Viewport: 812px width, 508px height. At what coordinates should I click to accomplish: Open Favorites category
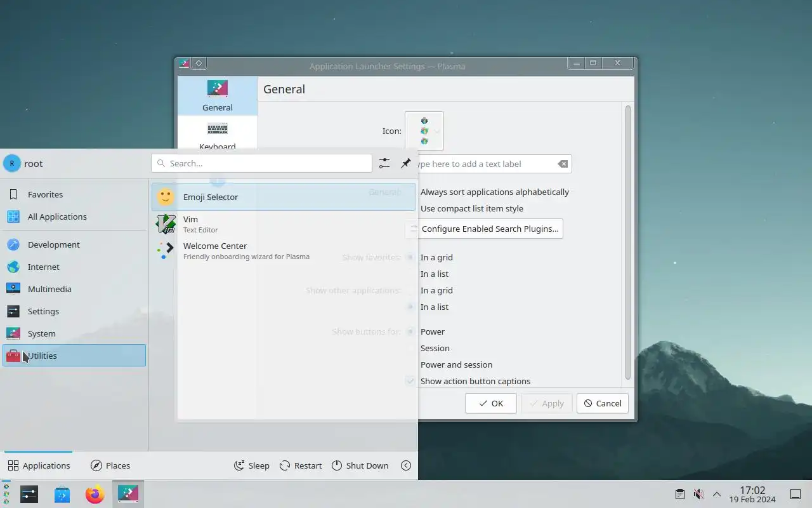[x=74, y=194]
